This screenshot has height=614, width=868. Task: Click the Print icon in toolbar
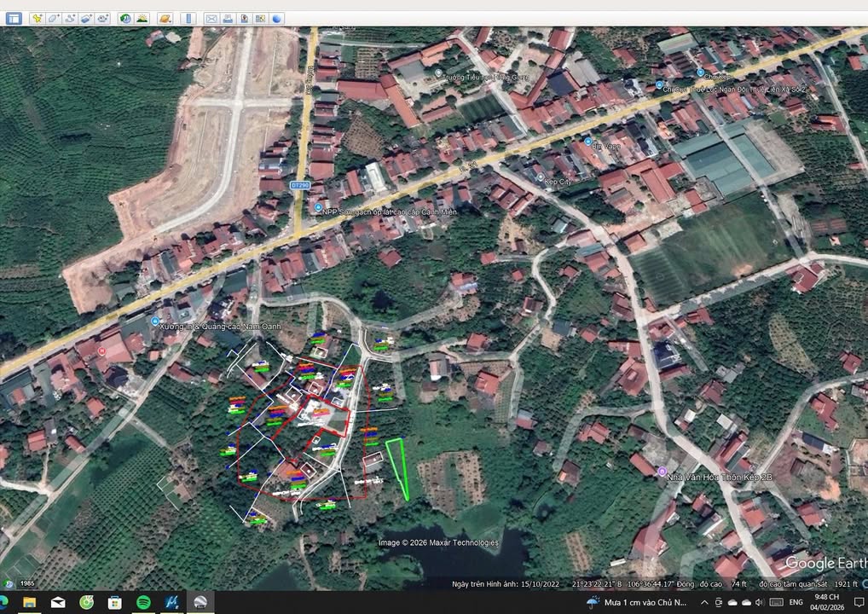[x=228, y=18]
